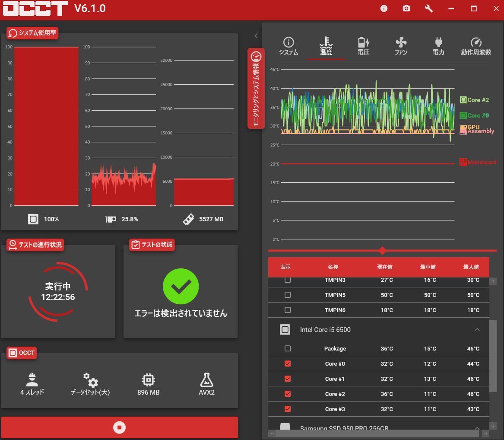Click the 896 MB memory chip icon
Image resolution: width=504 pixels, height=440 pixels.
148,380
